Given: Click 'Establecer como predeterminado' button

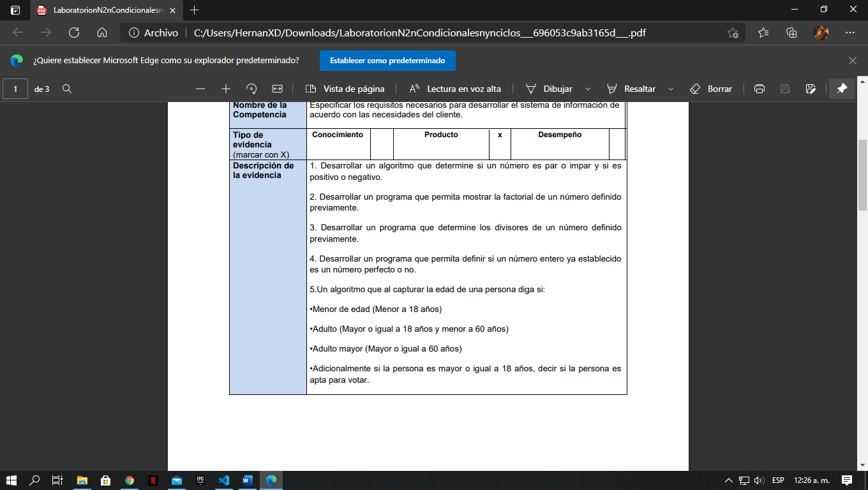Looking at the screenshot, I should [387, 61].
